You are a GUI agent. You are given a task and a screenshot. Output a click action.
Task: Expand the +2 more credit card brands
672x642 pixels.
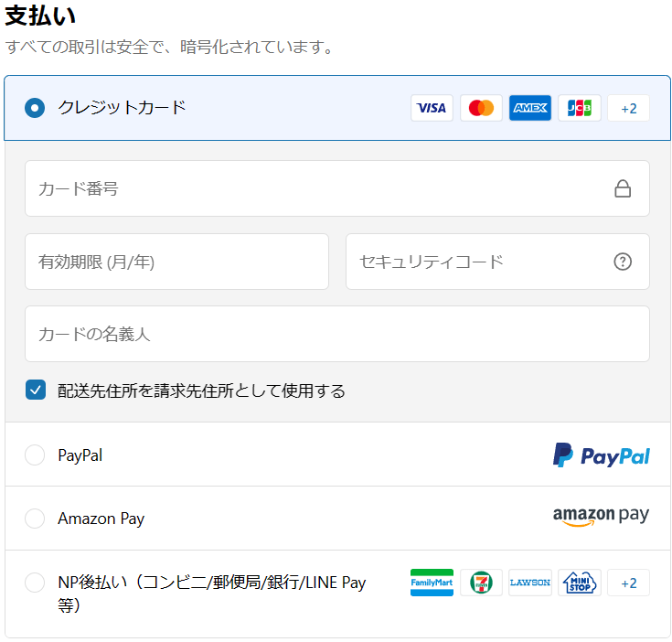coord(628,108)
